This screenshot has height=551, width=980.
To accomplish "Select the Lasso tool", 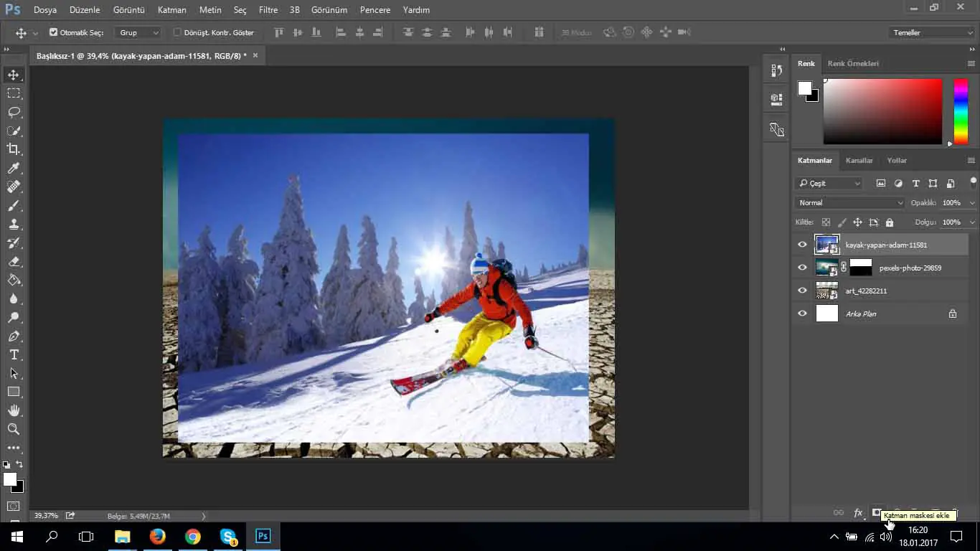I will tap(14, 112).
